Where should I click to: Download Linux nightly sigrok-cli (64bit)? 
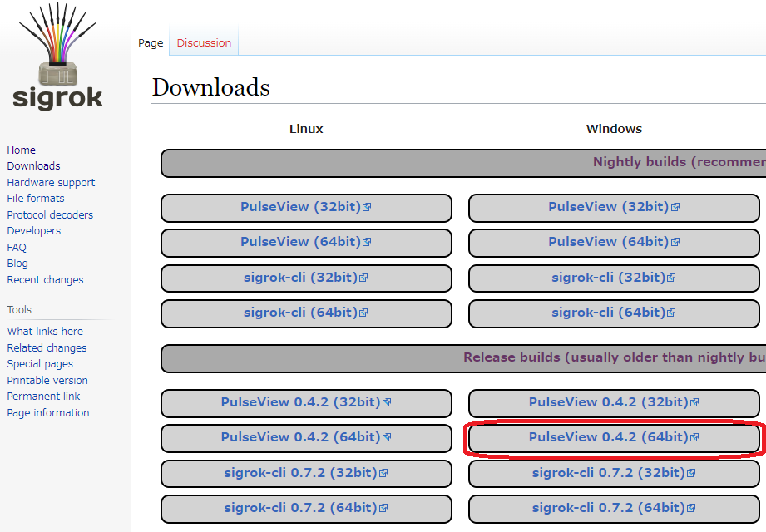306,313
